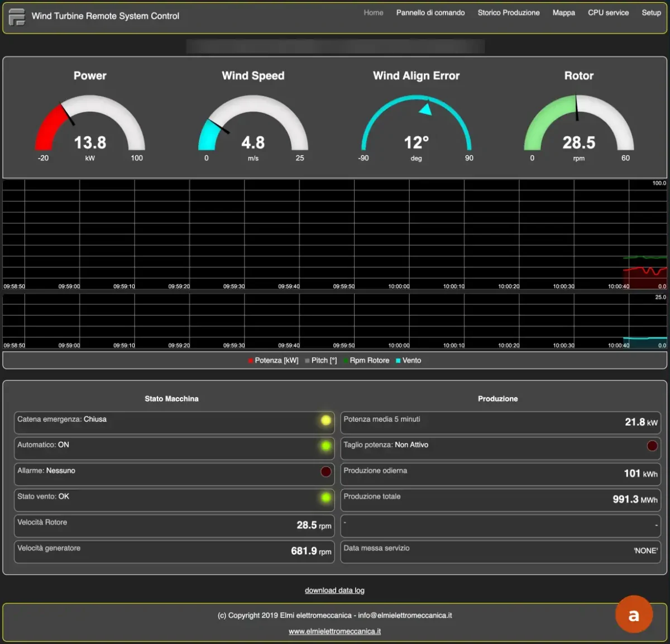The width and height of the screenshot is (670, 644).
Task: Click the Automatico ON green status LED
Action: tap(326, 446)
